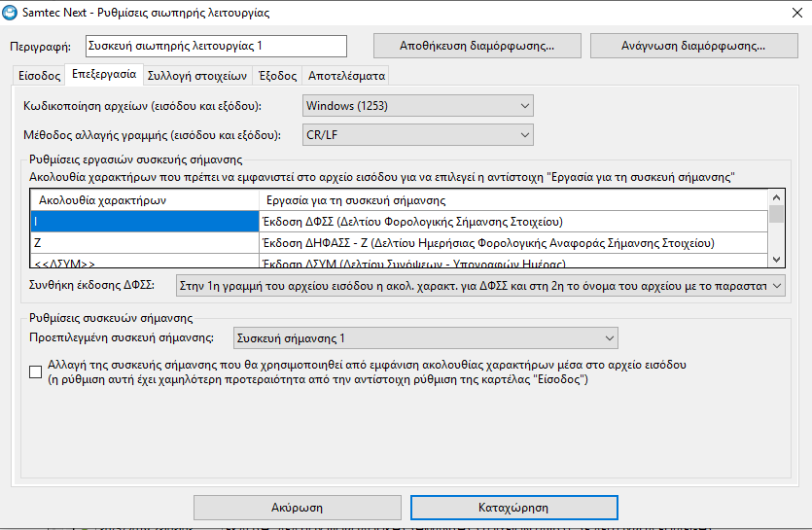Open the Συλλογή στοιχείων tab
Screen dimensions: 812x530
(197, 76)
